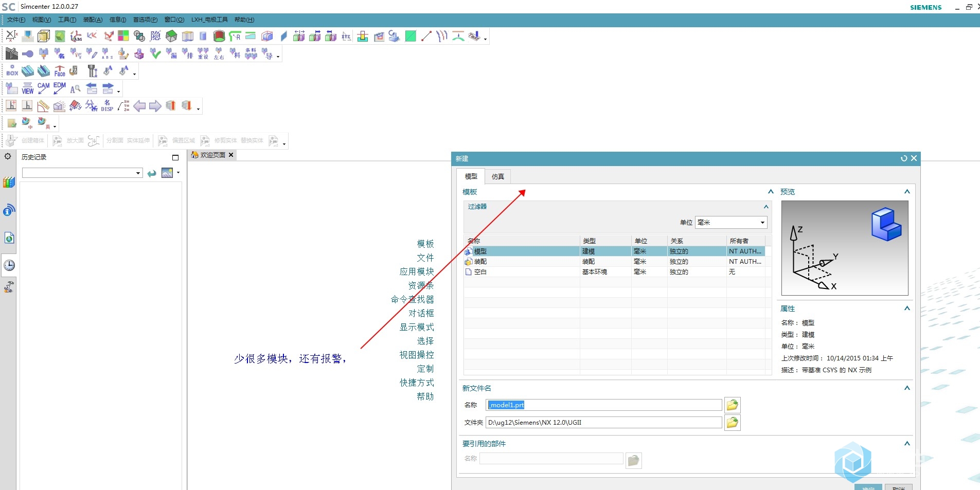The height and width of the screenshot is (490, 980).
Task: Select the 模型 template row
Action: (614, 251)
